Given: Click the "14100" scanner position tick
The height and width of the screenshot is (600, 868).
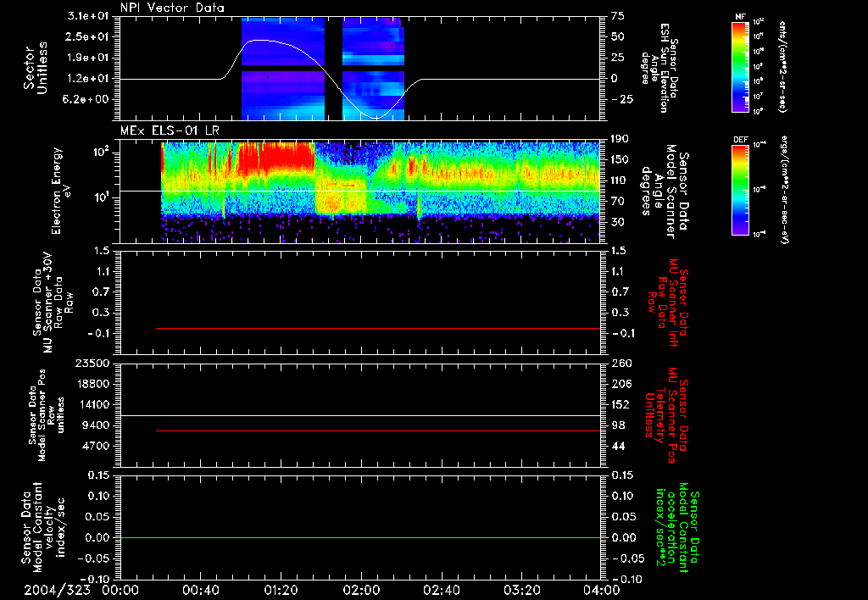Looking at the screenshot, I should click(92, 404).
